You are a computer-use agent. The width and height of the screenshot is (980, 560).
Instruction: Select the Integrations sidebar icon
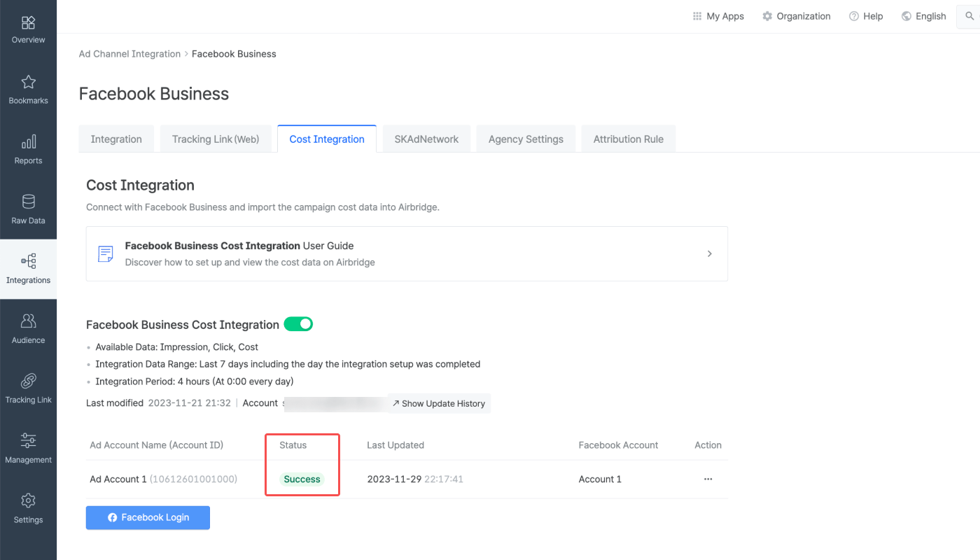pyautogui.click(x=28, y=262)
